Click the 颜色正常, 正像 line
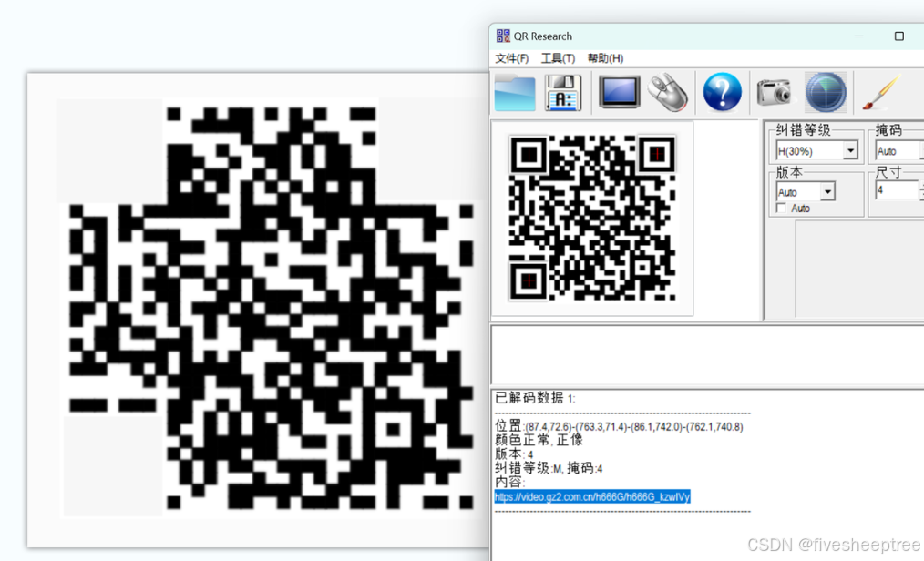Viewport: 924px width, 561px height. (539, 440)
